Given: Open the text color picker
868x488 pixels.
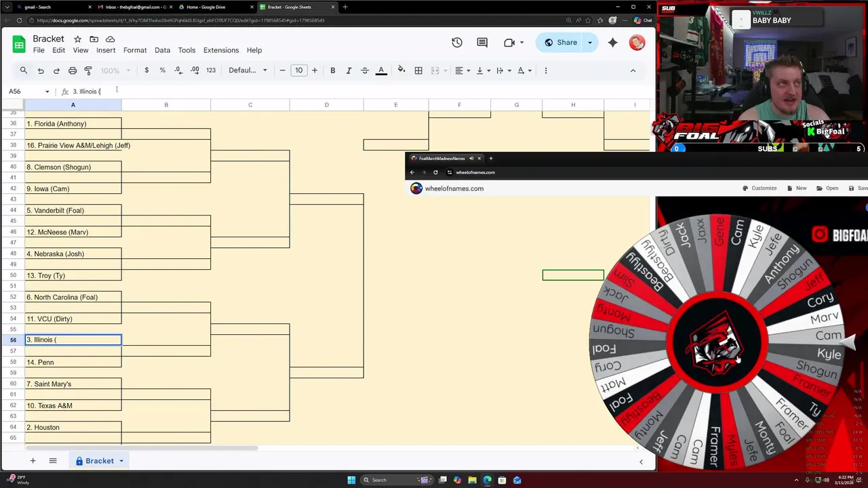Looking at the screenshot, I should pyautogui.click(x=381, y=70).
